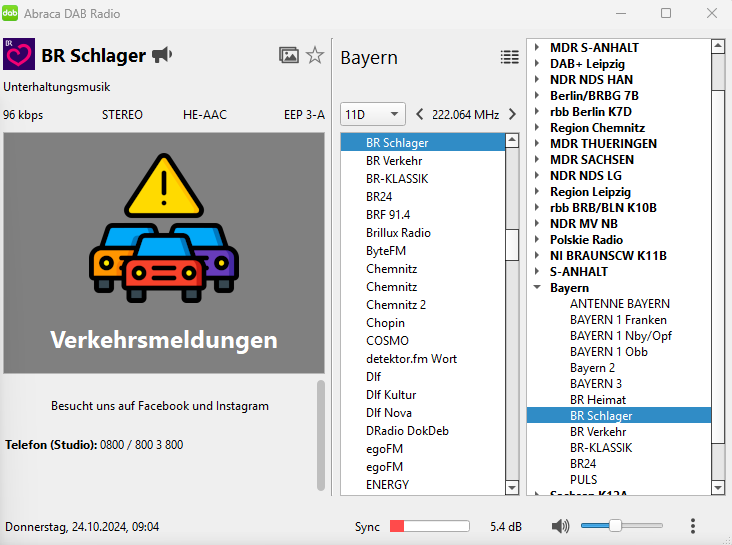
Task: Tune to next channel with right arrow
Action: coord(512,114)
